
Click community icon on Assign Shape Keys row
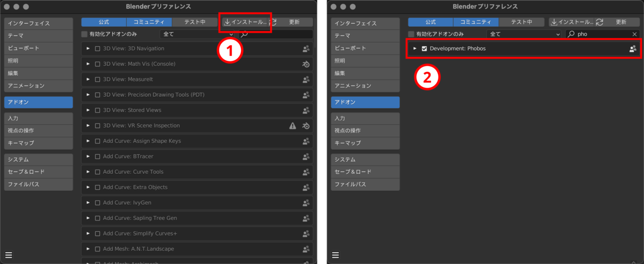pyautogui.click(x=306, y=141)
